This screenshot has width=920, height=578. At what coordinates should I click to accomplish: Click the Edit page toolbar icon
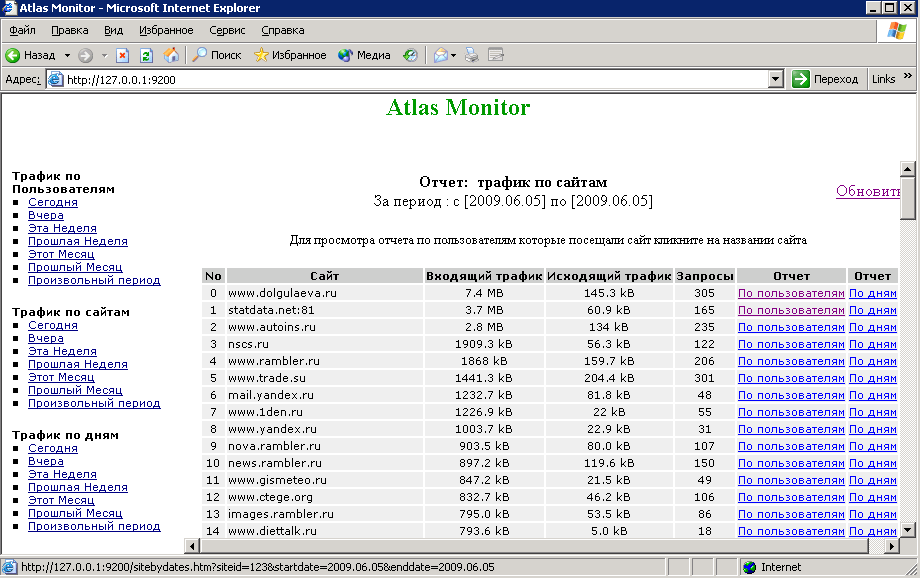click(496, 55)
